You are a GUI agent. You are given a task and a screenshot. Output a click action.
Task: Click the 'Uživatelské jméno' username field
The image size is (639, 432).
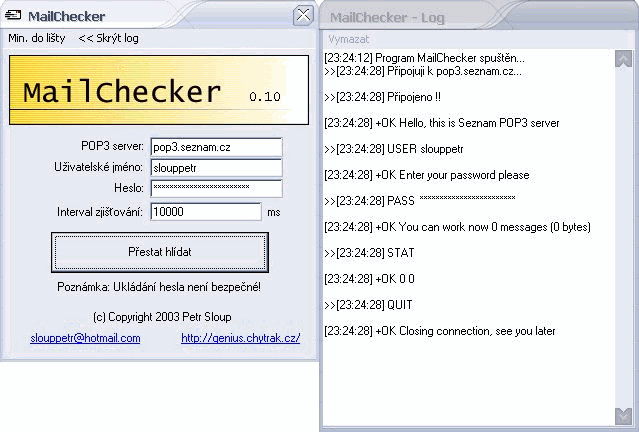coord(216,168)
